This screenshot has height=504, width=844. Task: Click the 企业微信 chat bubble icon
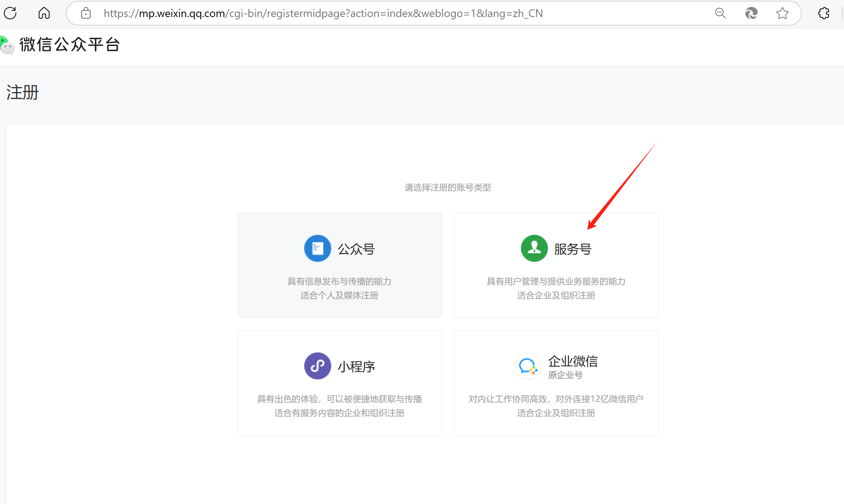pyautogui.click(x=528, y=366)
